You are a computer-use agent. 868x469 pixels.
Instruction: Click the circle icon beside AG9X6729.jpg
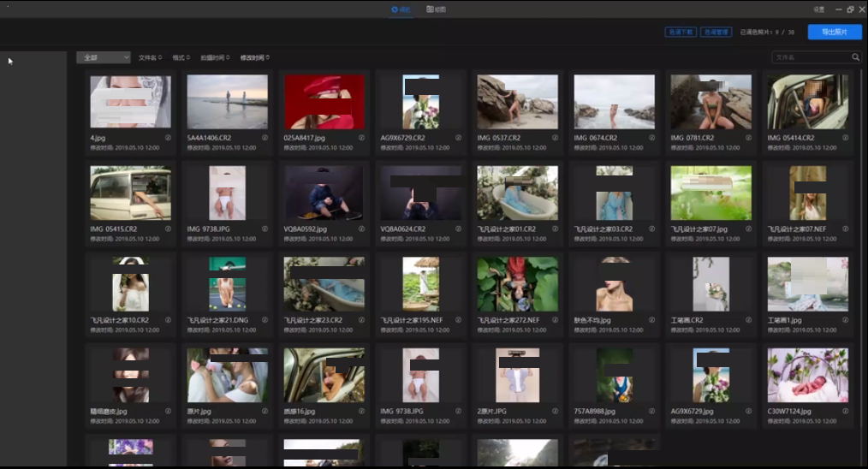(748, 412)
